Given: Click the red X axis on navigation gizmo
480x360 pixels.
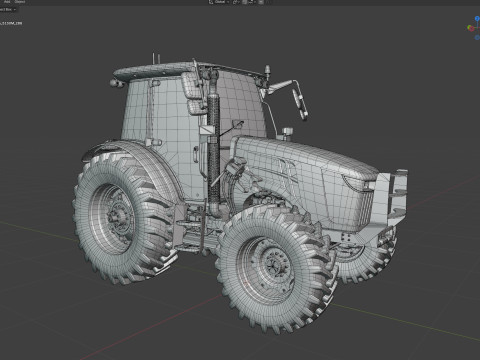Looking at the screenshot, I should (472, 30).
